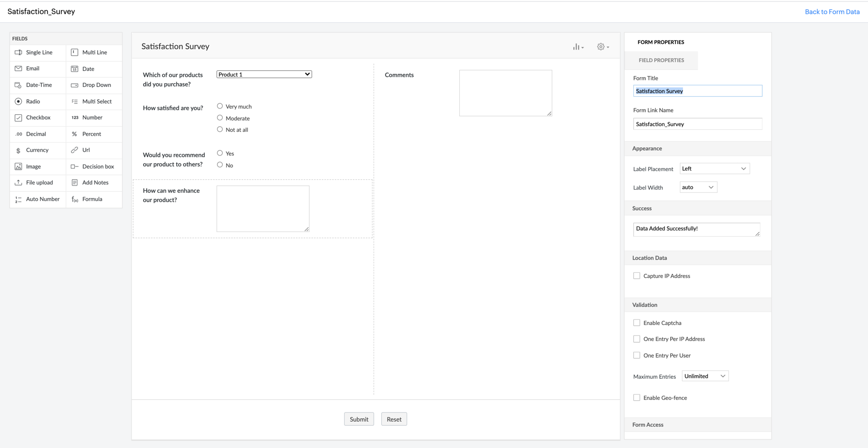Select the Decimal field icon

18,134
